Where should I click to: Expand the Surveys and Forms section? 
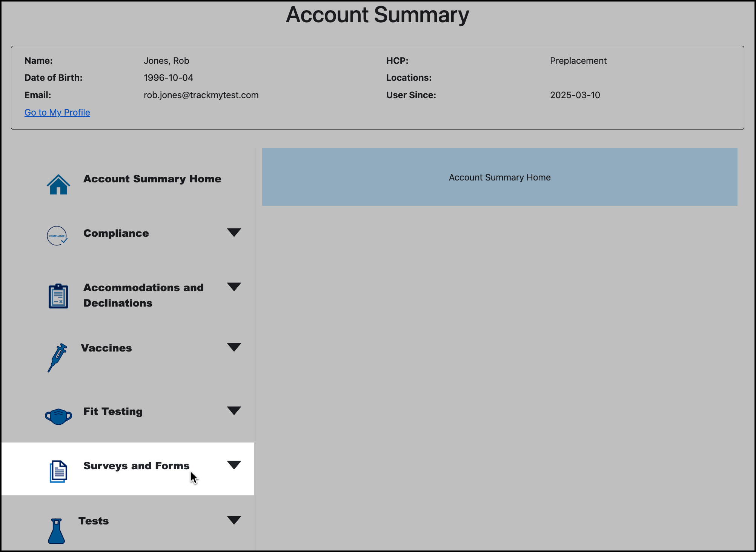234,465
